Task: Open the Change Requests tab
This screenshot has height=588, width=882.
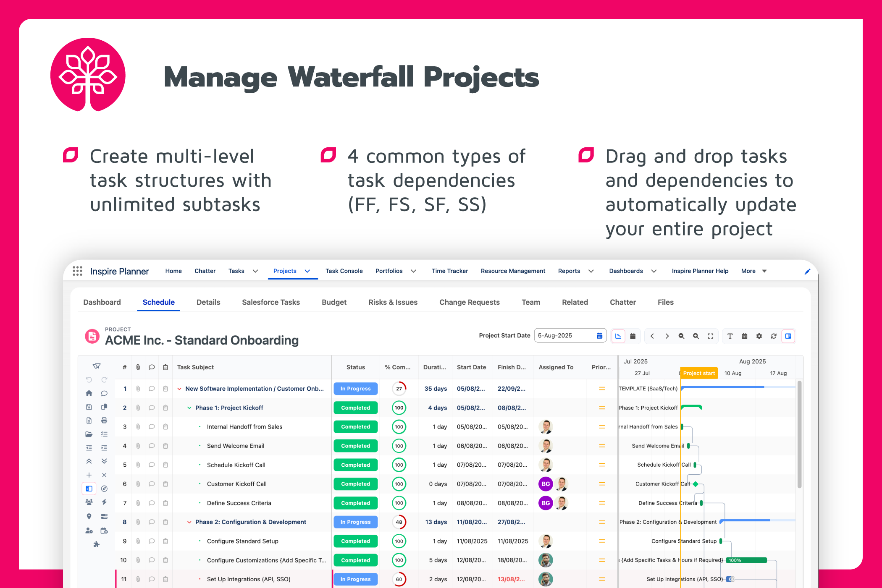Action: tap(470, 302)
